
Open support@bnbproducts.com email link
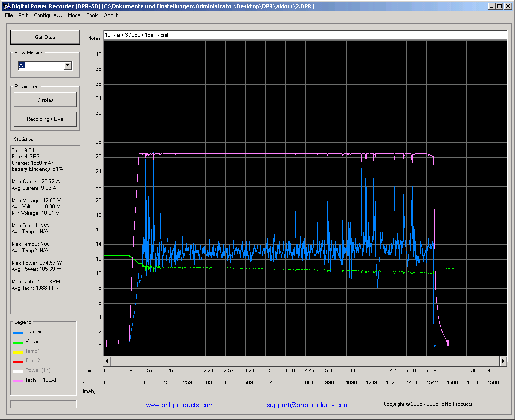click(308, 405)
